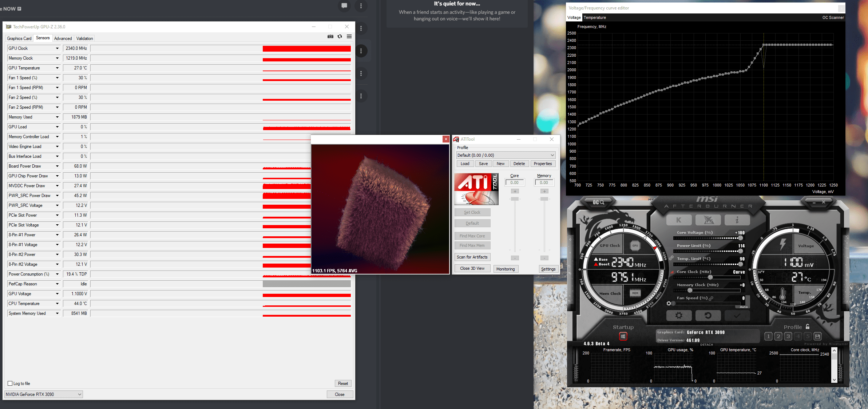
Task: Click the Discord chat bubble icon at the top
Action: tap(344, 5)
